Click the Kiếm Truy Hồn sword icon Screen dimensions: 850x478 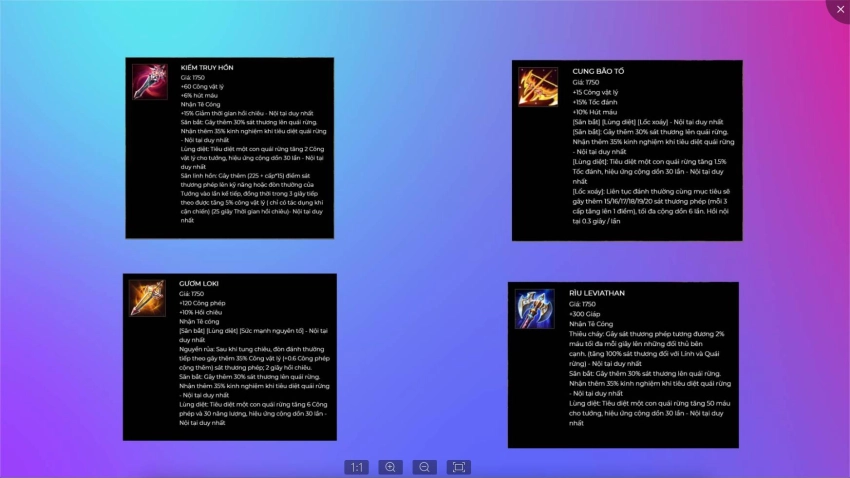tap(150, 82)
